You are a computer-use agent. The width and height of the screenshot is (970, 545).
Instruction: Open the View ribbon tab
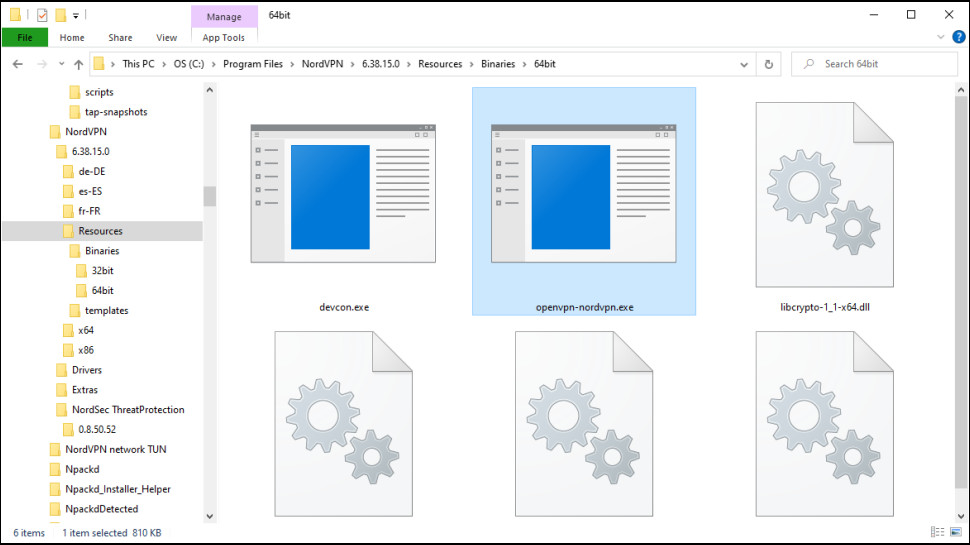(x=166, y=37)
